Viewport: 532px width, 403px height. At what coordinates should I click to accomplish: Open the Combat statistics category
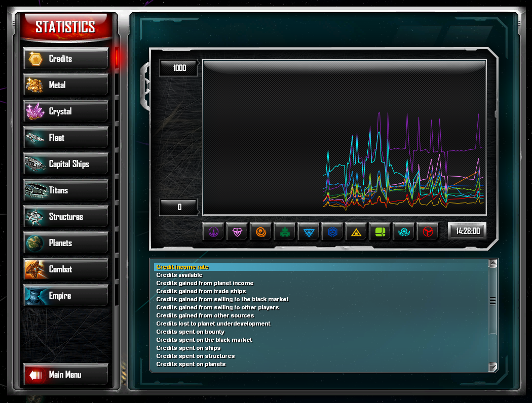(66, 269)
